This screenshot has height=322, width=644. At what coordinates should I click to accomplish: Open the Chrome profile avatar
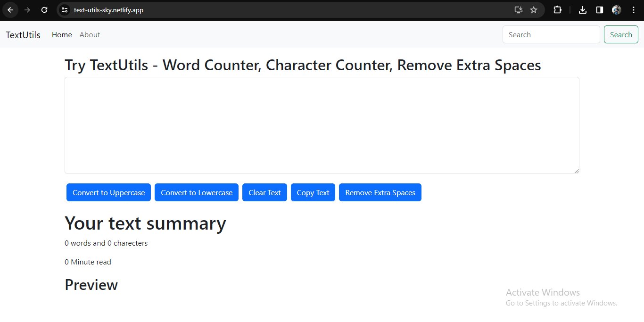click(616, 10)
